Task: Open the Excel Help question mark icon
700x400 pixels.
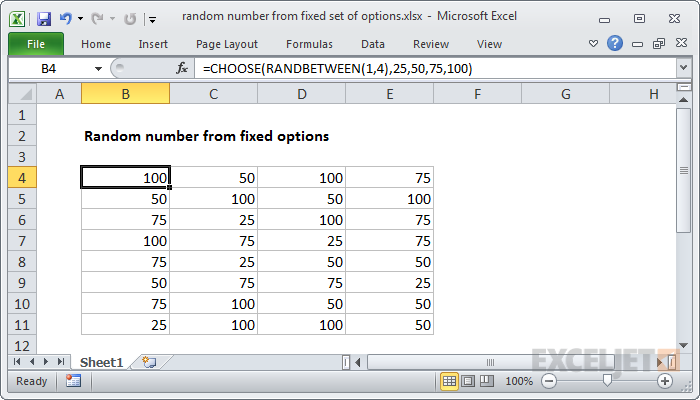Action: (x=614, y=44)
